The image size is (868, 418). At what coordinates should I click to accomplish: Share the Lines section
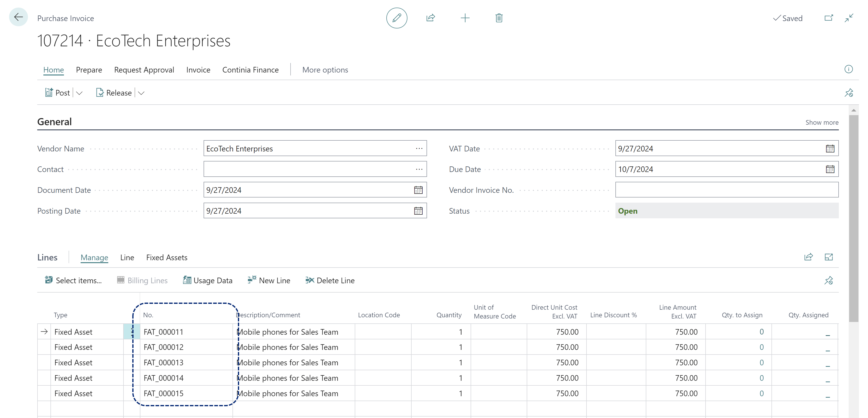point(808,257)
